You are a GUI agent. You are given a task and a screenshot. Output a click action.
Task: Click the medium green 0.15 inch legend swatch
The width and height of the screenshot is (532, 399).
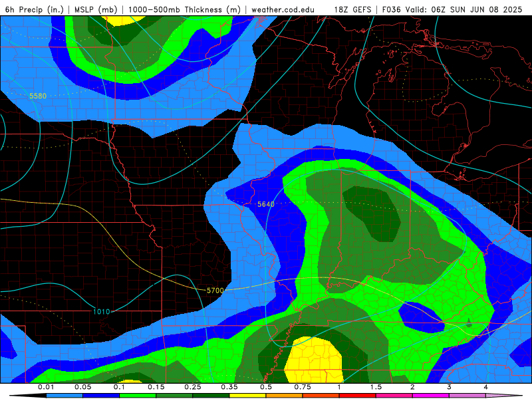click(174, 396)
